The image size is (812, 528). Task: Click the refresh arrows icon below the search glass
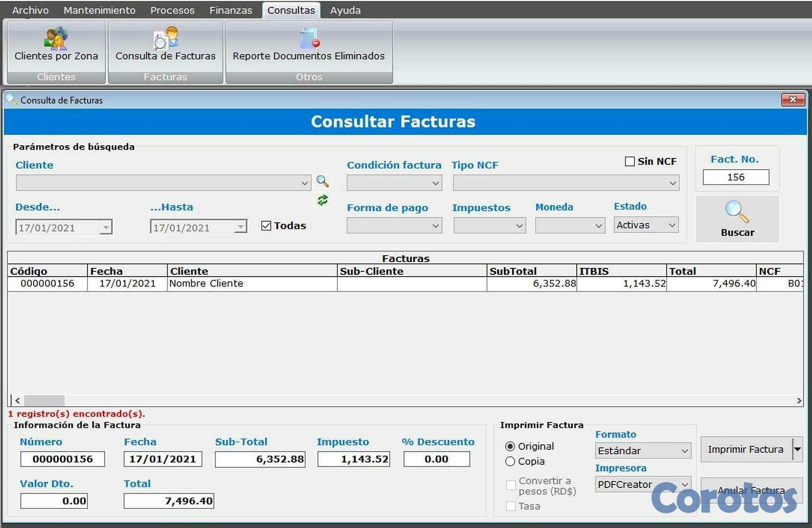(x=322, y=200)
